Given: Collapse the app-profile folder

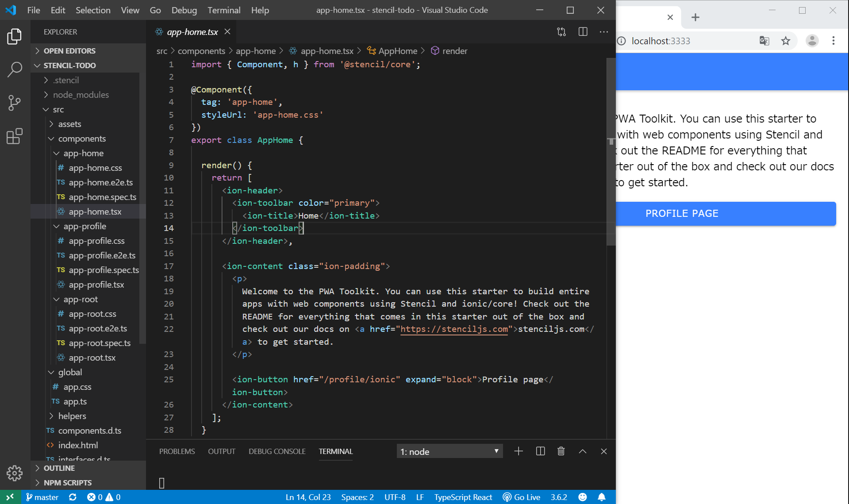Looking at the screenshot, I should [x=85, y=226].
